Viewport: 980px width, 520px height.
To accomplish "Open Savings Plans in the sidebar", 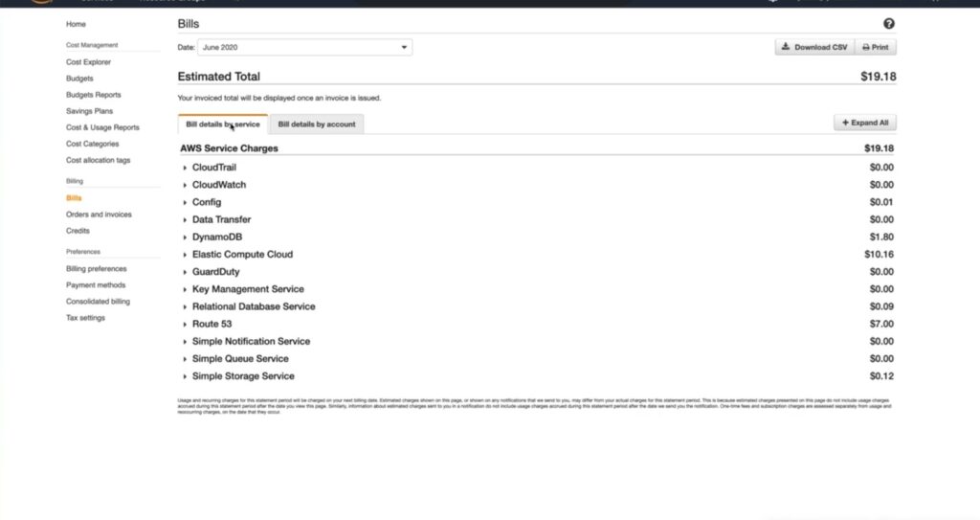I will click(89, 111).
